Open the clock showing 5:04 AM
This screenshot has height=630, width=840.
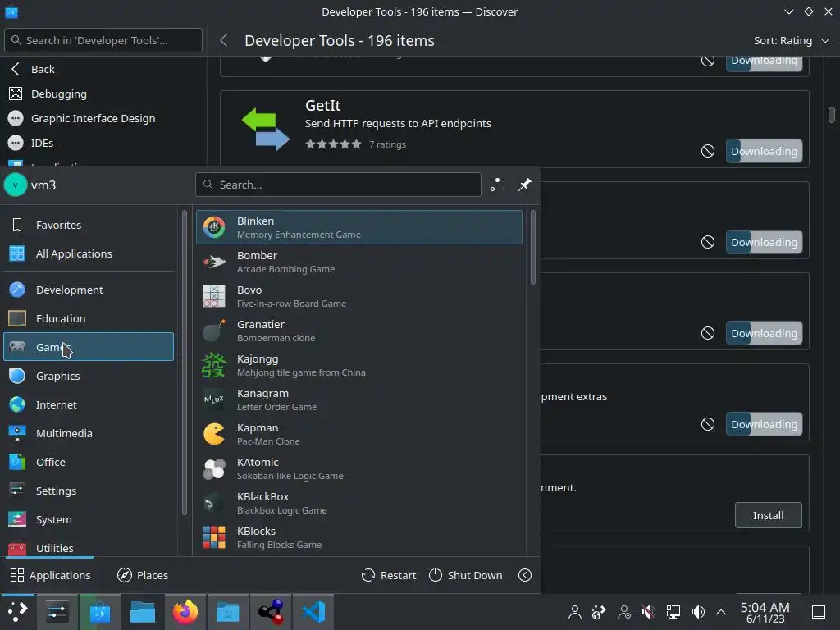765,612
